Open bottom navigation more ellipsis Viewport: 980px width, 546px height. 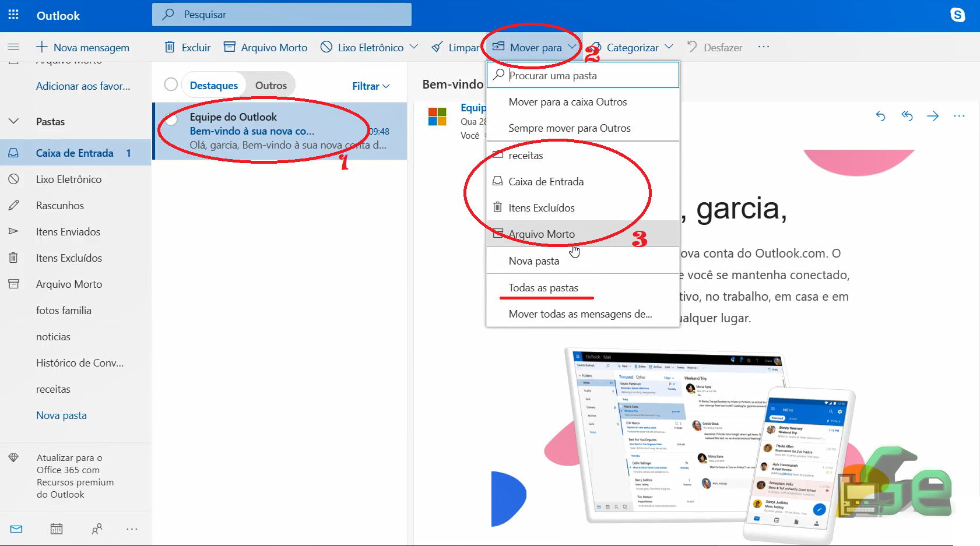132,529
